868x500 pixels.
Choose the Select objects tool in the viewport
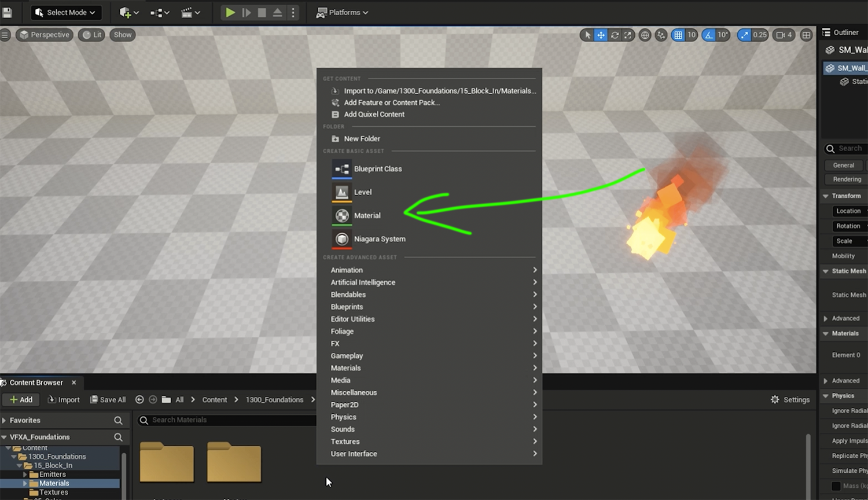pos(587,35)
